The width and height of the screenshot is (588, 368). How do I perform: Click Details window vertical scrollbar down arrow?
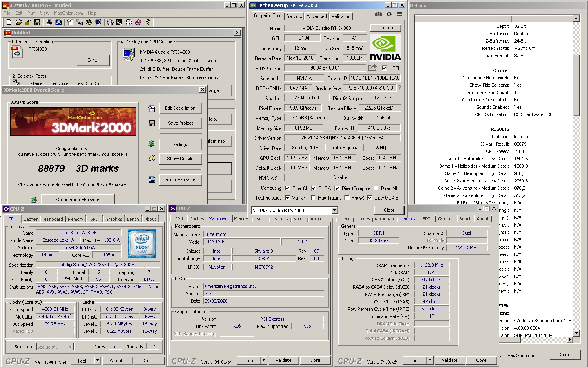[x=576, y=333]
